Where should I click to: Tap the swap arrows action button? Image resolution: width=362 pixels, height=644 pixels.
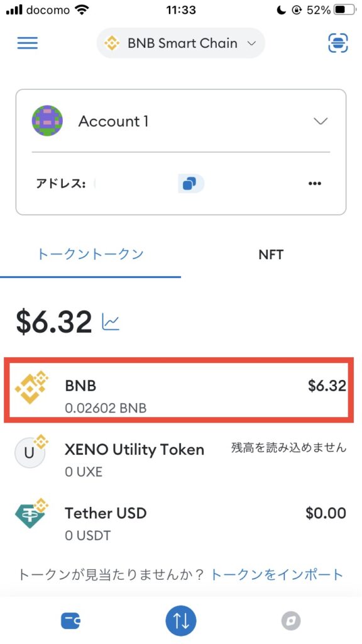click(181, 621)
